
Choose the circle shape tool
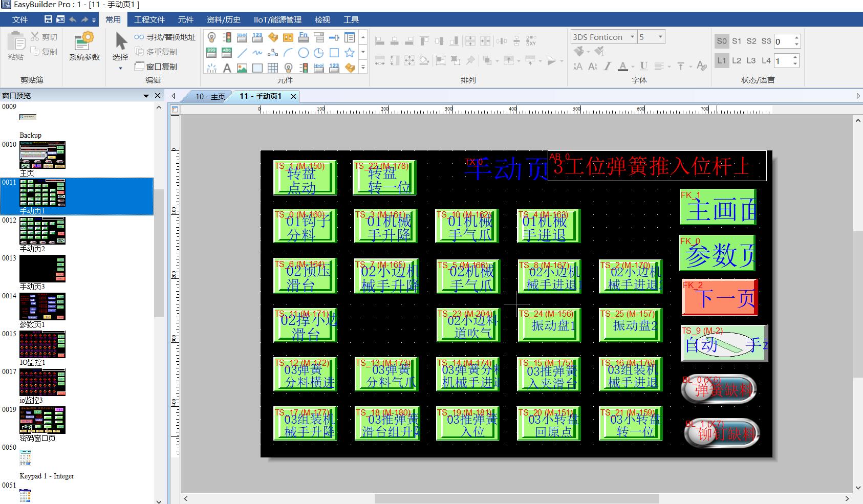(304, 53)
